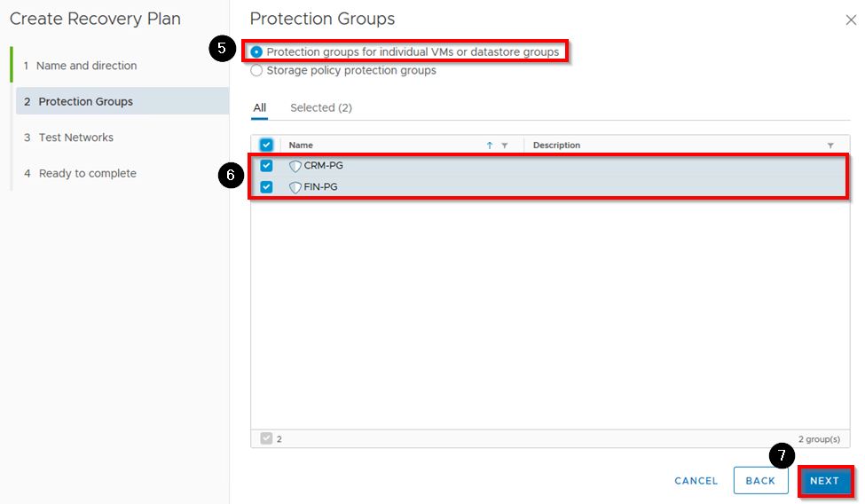Screen dimensions: 865x504
Task: Close the Protection Groups dialog with X
Action: point(851,20)
